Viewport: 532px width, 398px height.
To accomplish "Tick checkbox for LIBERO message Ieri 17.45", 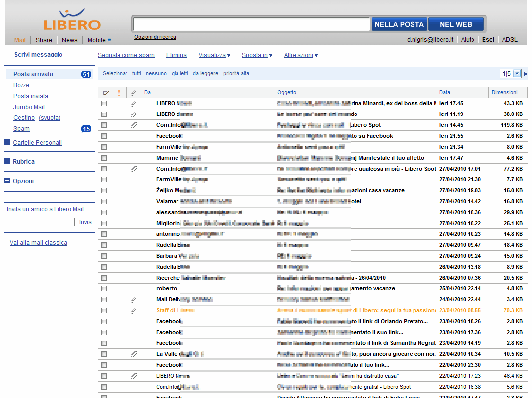I will (x=104, y=104).
